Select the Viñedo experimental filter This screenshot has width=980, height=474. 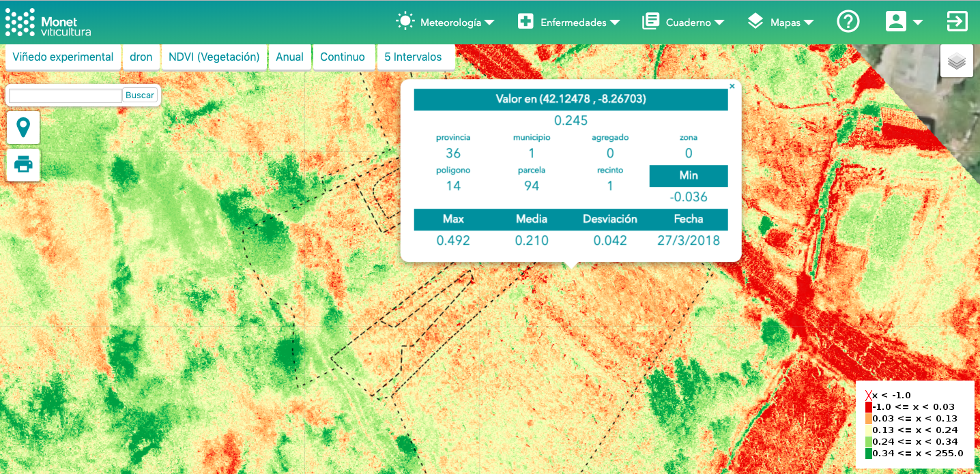click(x=63, y=57)
